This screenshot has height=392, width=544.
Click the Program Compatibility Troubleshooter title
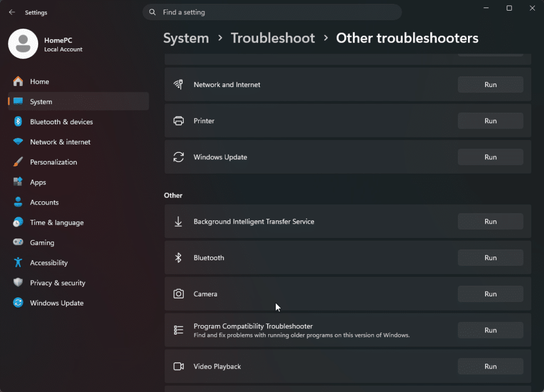coord(253,326)
